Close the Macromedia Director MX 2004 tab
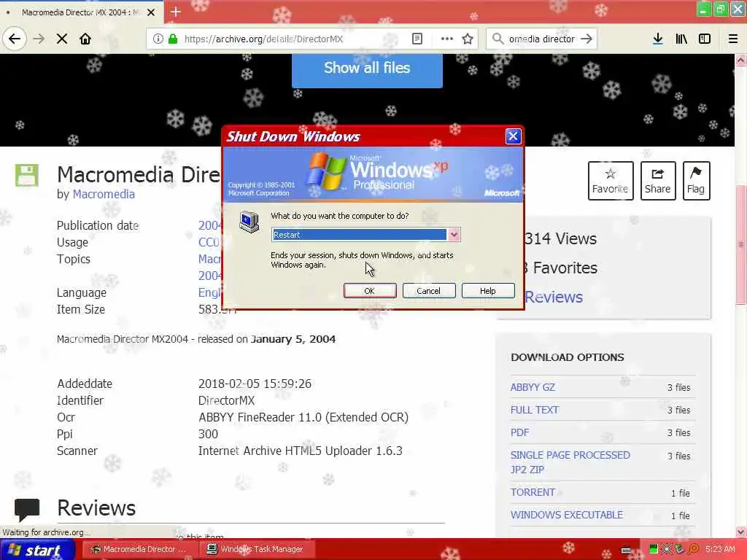 click(151, 12)
